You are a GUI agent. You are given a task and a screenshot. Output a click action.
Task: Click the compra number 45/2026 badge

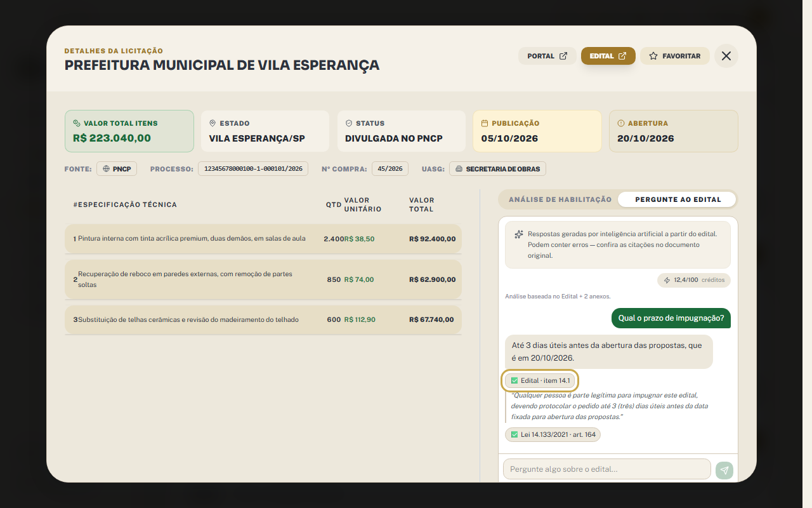click(390, 169)
